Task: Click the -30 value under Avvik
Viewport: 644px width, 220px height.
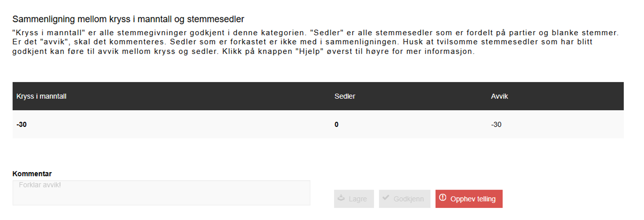Action: point(496,125)
